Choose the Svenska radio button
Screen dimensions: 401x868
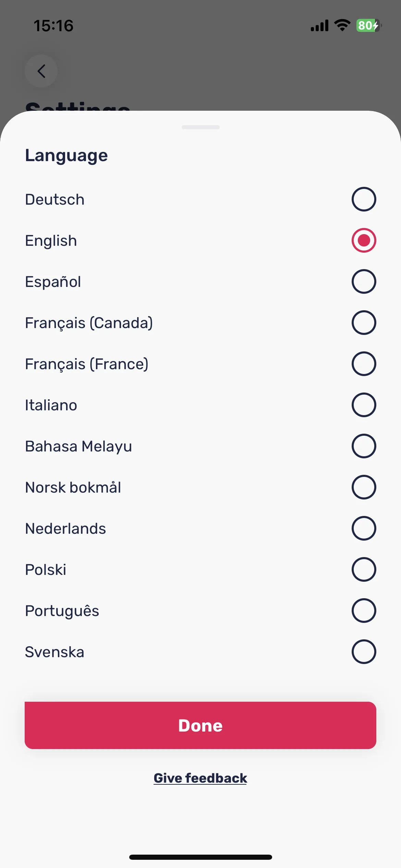(364, 652)
